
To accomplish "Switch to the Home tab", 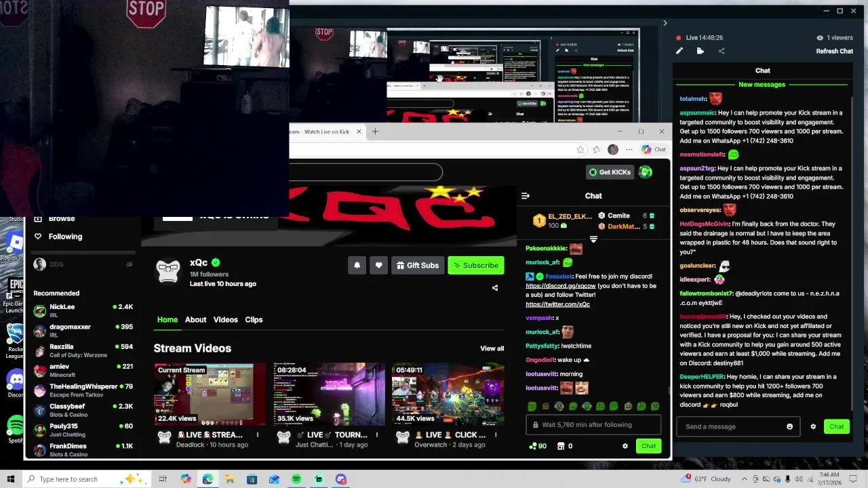I will pyautogui.click(x=167, y=320).
